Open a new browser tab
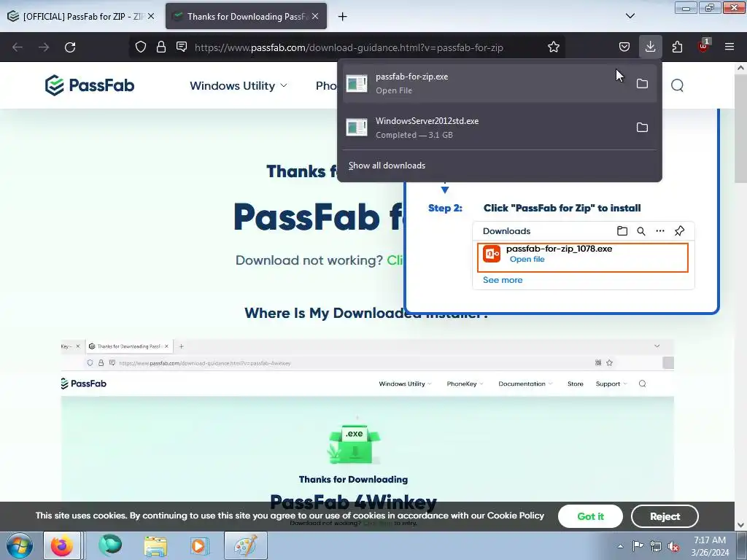 pos(342,16)
